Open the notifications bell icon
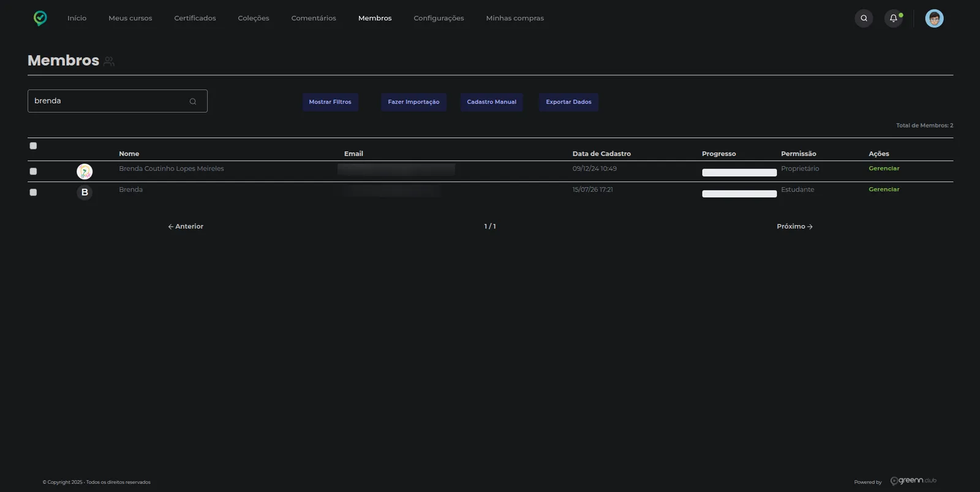This screenshot has height=492, width=980. pos(894,18)
